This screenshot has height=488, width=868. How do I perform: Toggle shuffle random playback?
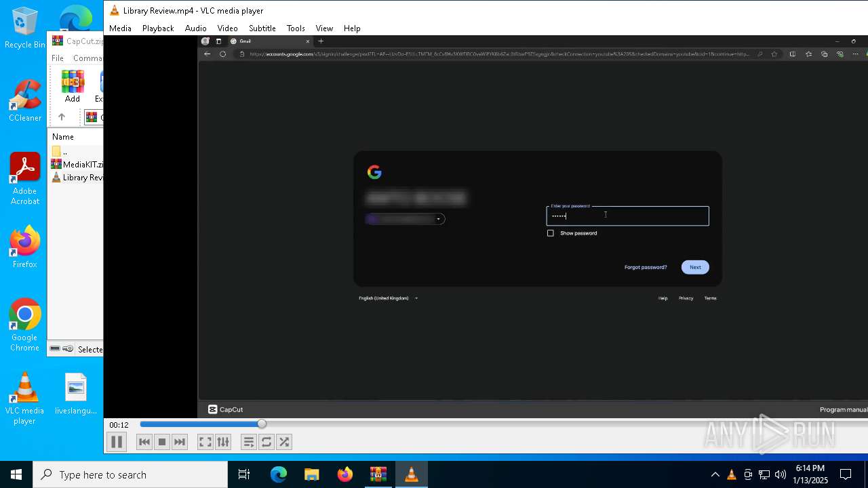(x=284, y=442)
